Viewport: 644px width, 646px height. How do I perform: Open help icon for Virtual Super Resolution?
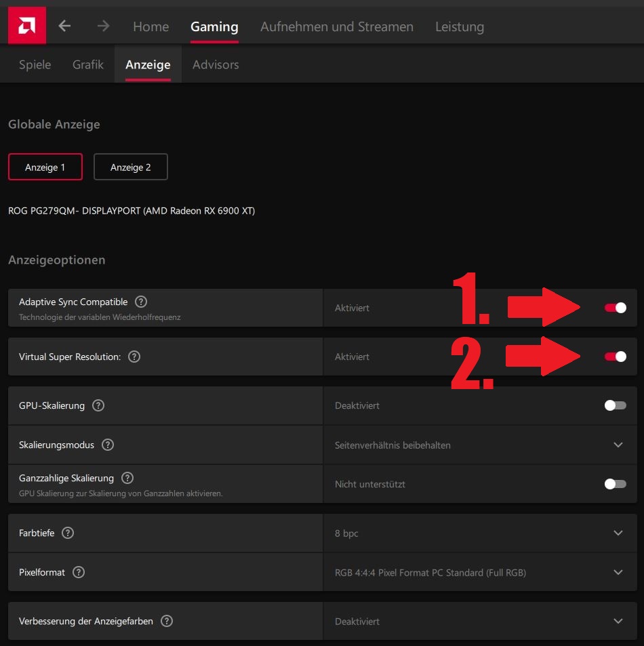tap(134, 357)
